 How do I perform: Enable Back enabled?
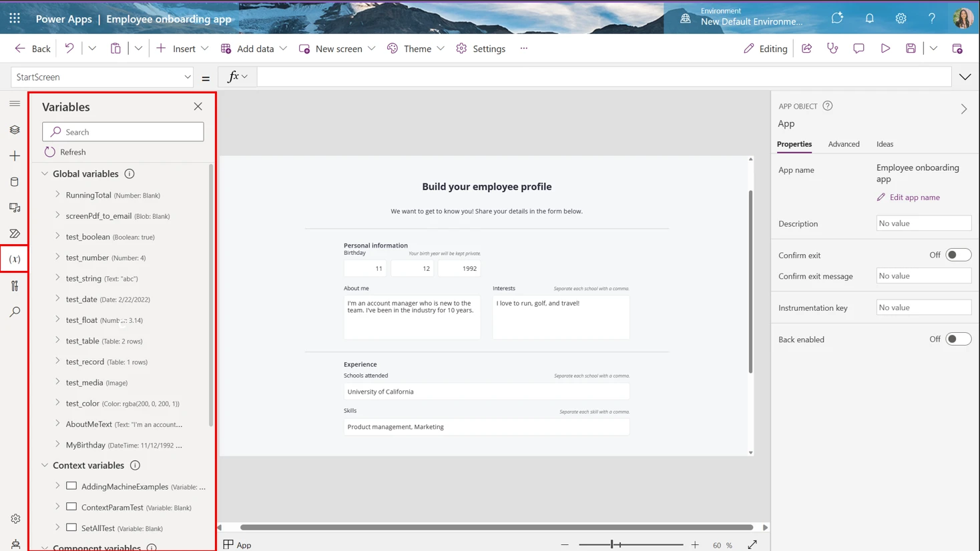pyautogui.click(x=959, y=338)
